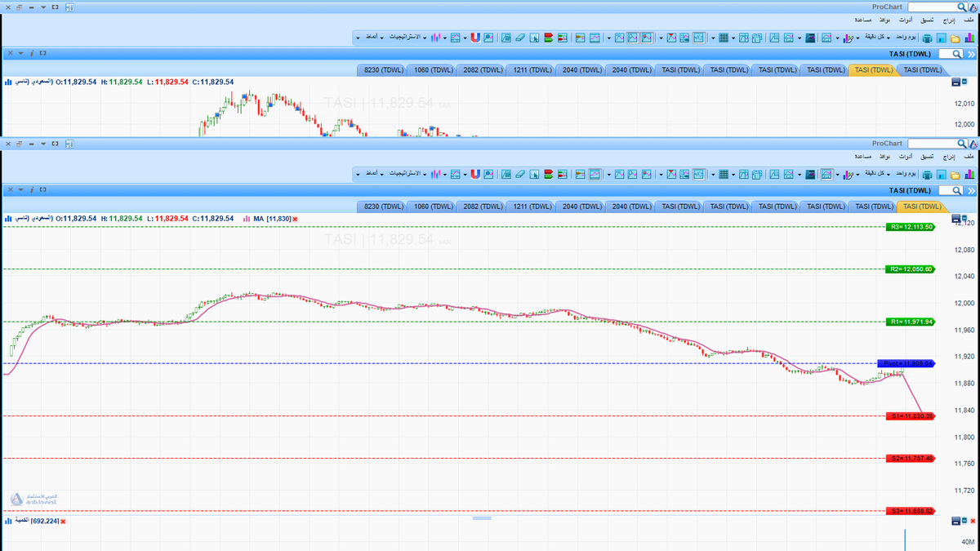The height and width of the screenshot is (551, 980).
Task: Click the folder icon in back window toolbar
Action: click(x=955, y=38)
